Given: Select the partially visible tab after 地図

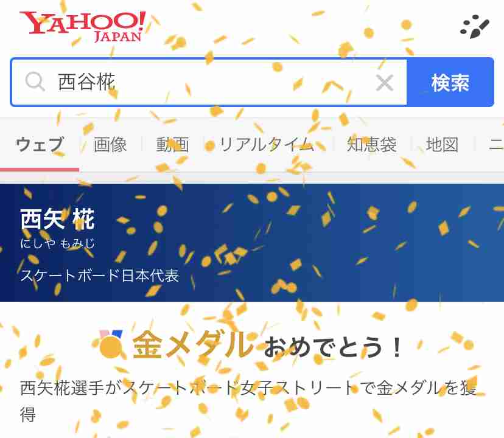Looking at the screenshot, I should (x=496, y=144).
